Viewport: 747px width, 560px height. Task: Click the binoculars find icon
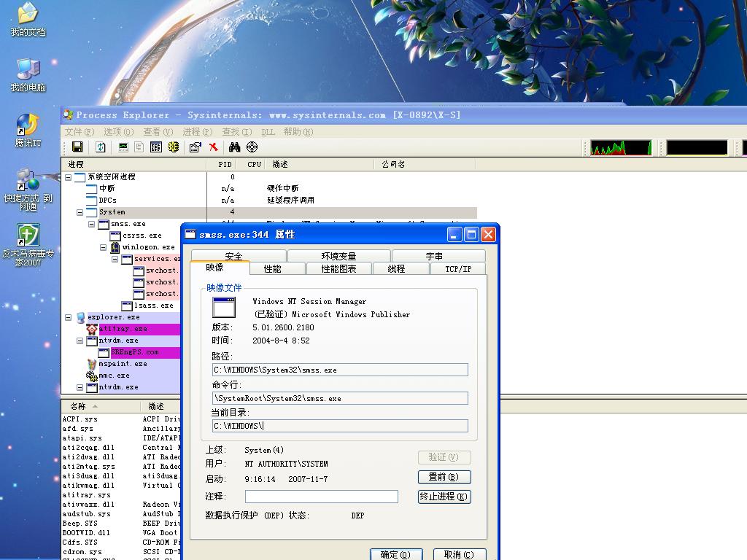[x=234, y=147]
